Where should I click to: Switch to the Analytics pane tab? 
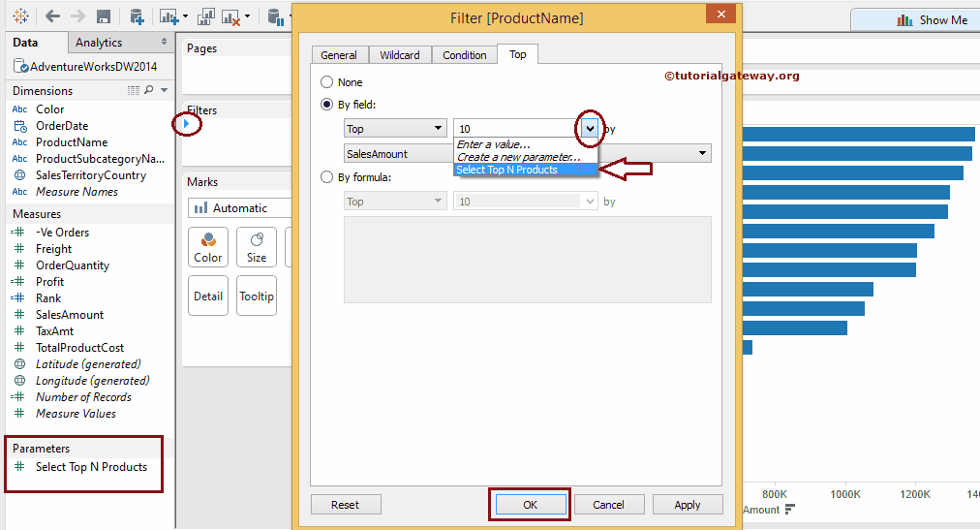99,43
